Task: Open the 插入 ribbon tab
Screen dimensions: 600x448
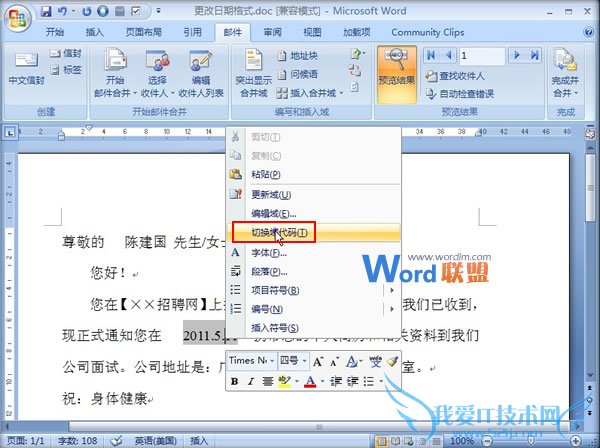Action: click(95, 32)
